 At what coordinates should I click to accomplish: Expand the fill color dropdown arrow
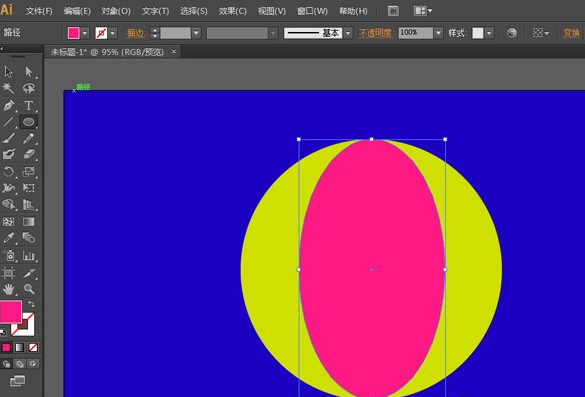pyautogui.click(x=85, y=33)
